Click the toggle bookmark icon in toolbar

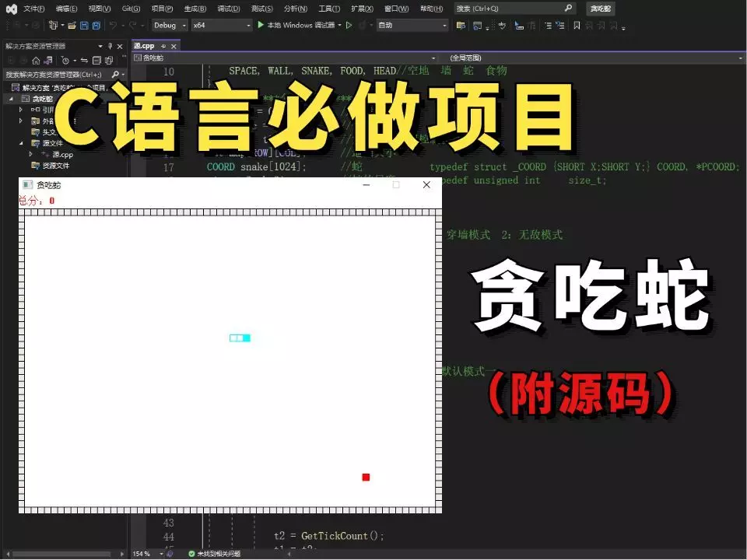click(577, 25)
